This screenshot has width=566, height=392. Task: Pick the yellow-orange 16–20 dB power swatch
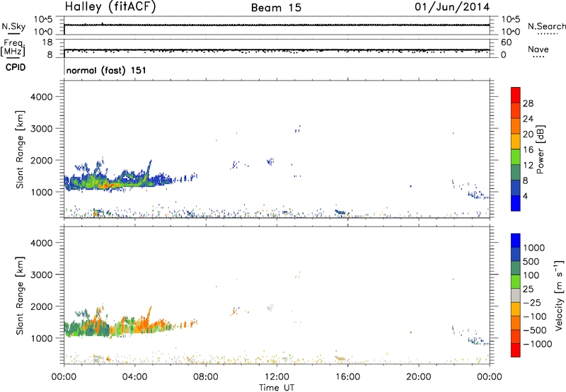(x=516, y=142)
